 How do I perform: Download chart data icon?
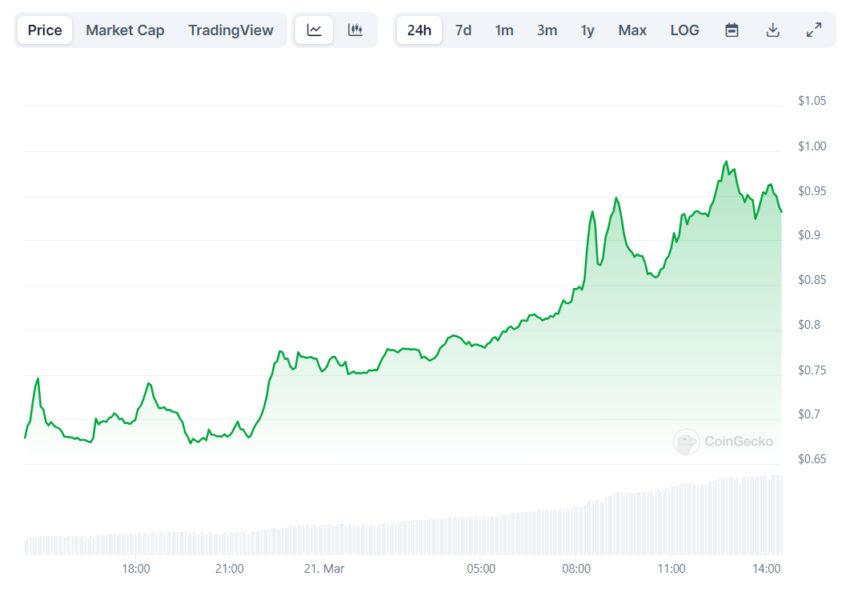[x=772, y=30]
